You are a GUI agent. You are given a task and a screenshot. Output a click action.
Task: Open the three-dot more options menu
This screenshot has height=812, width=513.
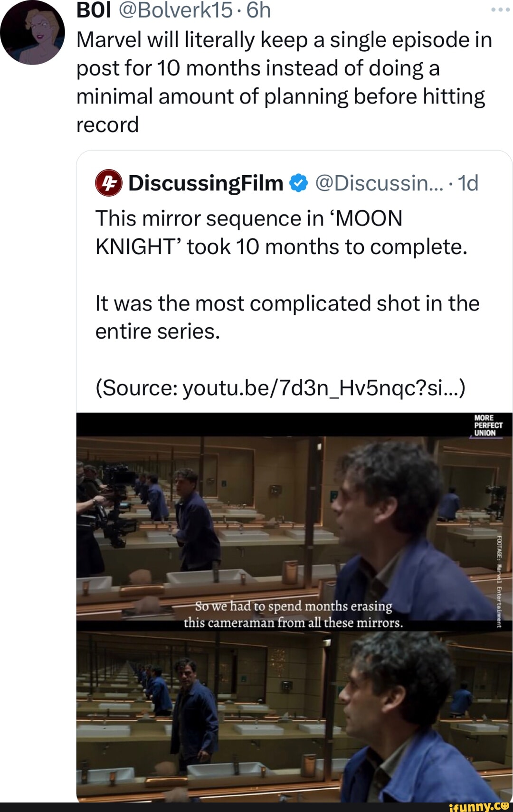(500, 9)
